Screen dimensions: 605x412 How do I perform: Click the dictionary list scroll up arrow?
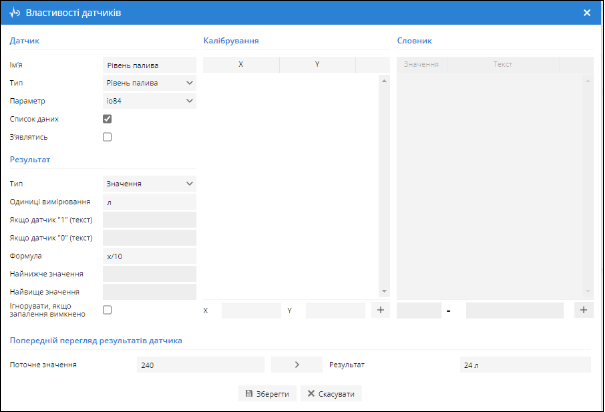click(x=588, y=81)
